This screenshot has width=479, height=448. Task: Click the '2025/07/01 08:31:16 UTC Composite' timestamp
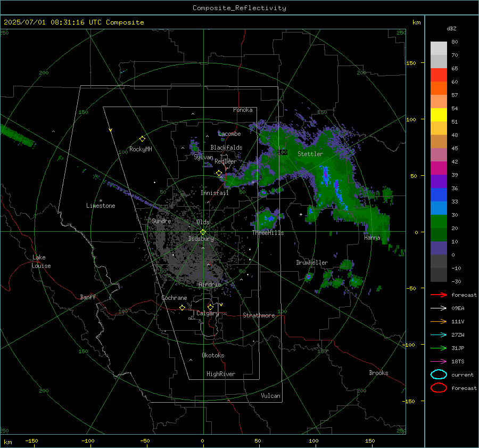point(73,22)
